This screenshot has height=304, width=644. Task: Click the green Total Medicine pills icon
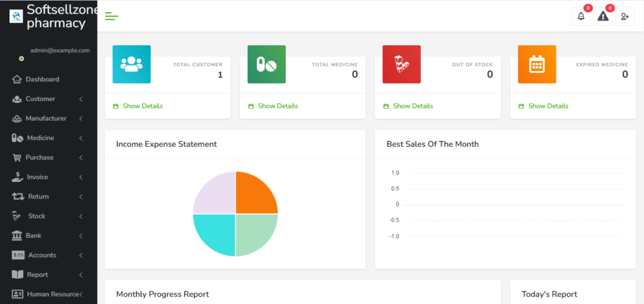[x=267, y=64]
